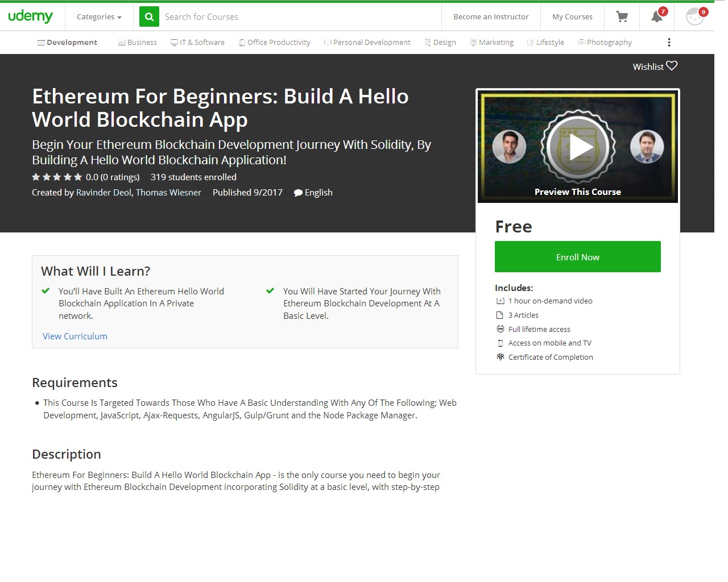Click second green checkmark learning item
728x582 pixels.
pyautogui.click(x=270, y=291)
